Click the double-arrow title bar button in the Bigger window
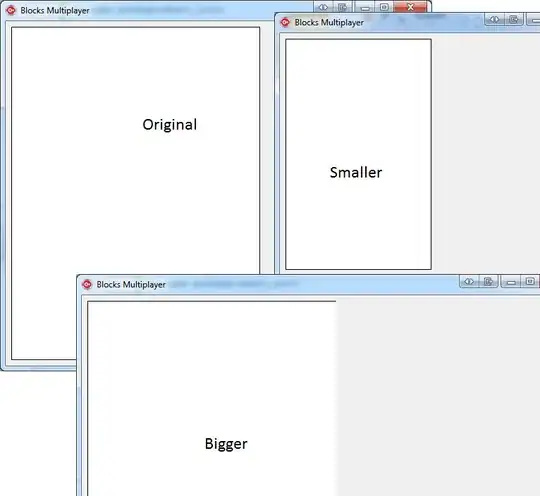This screenshot has width=540, height=496. 469,281
